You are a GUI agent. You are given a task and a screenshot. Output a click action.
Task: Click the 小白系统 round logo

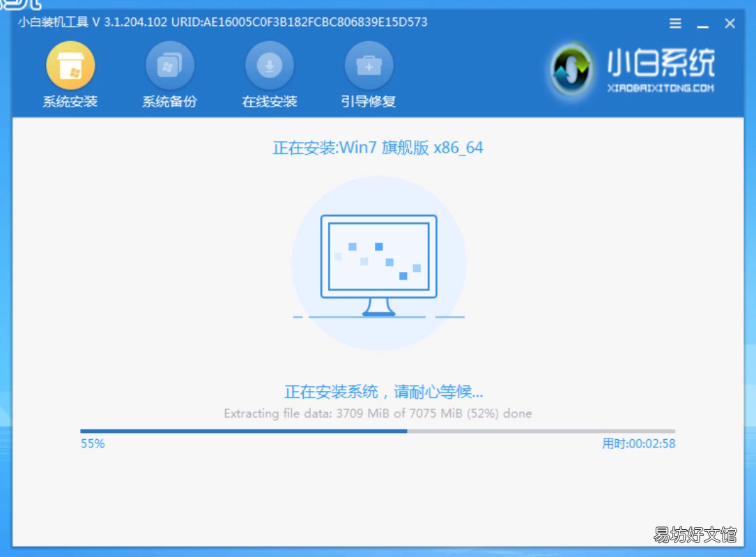coord(571,70)
